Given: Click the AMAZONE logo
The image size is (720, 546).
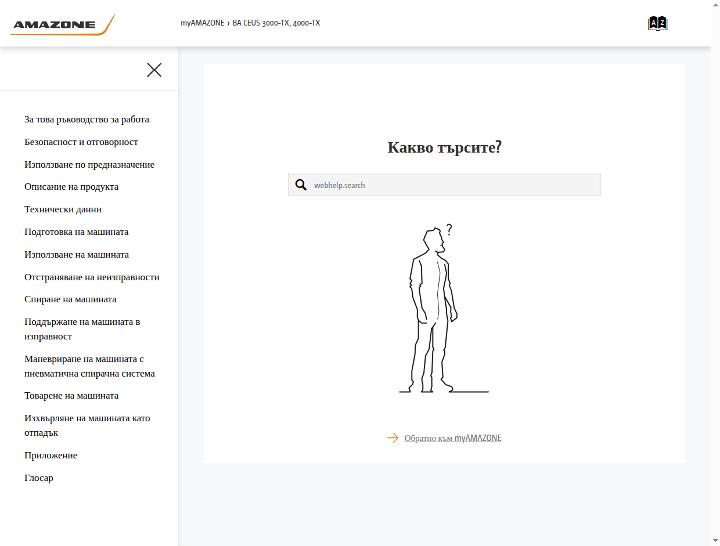Looking at the screenshot, I should tap(62, 24).
